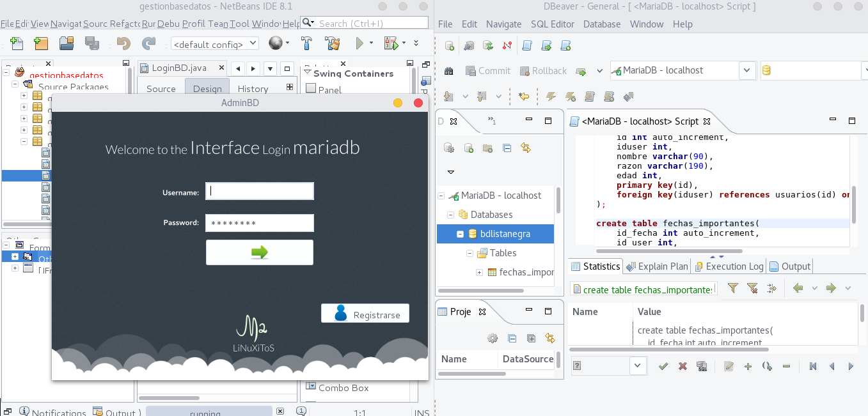Click the Notifications button in NetBeans status bar

click(52, 412)
